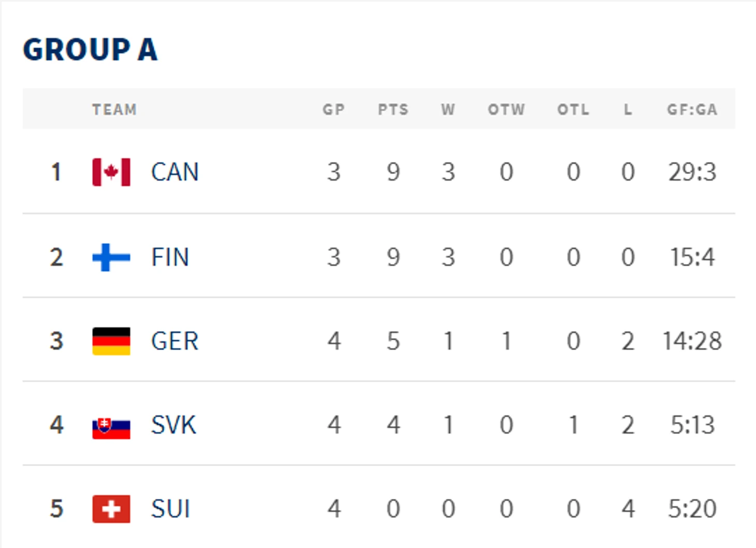Open the CAN team link
Viewport: 756px width, 548px height.
coord(175,172)
